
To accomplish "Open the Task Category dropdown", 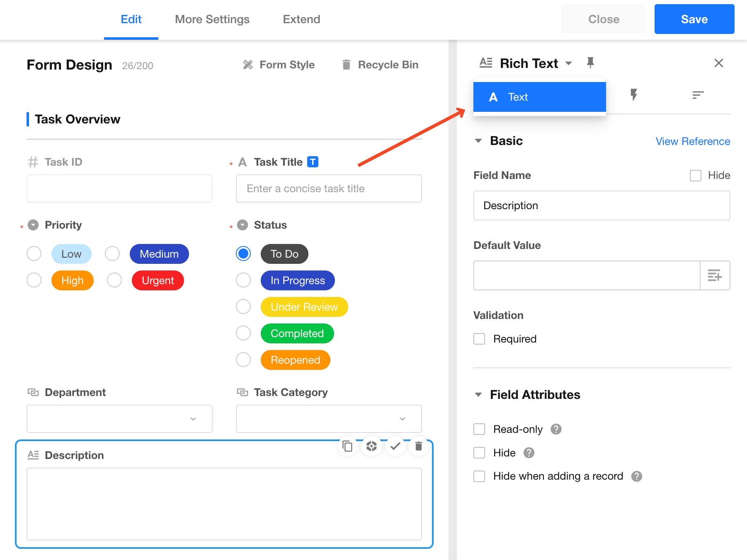I will (329, 419).
